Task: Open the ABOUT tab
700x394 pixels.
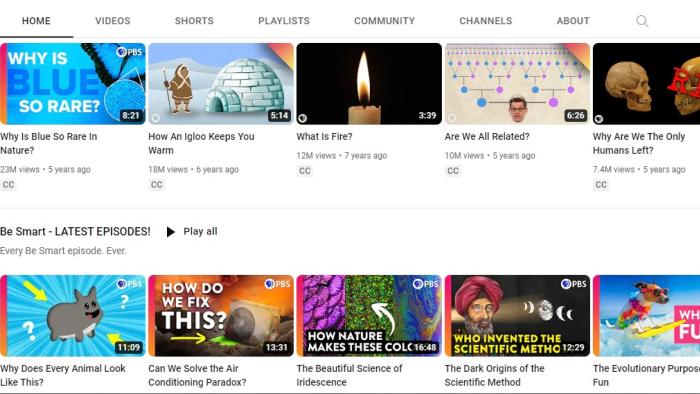Action: [x=573, y=21]
